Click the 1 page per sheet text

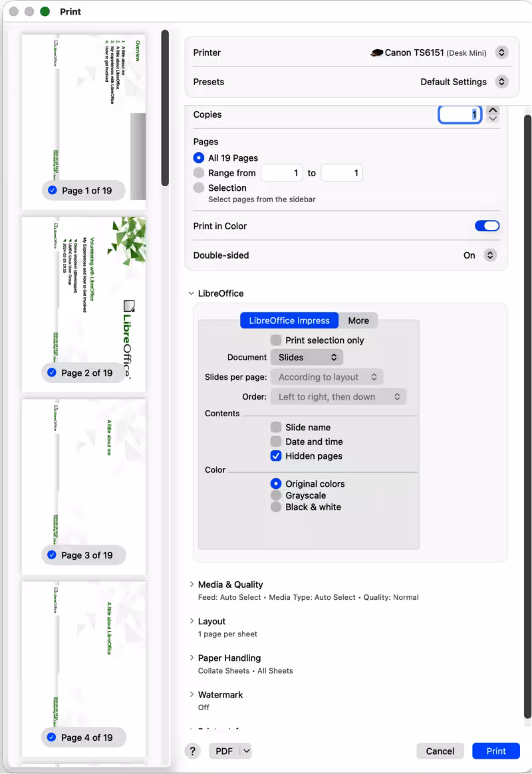227,634
